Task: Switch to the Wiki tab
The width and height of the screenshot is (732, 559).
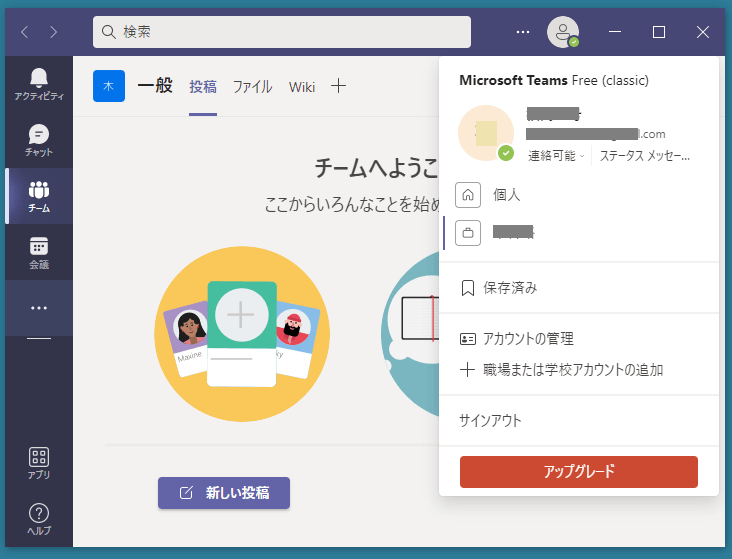Action: click(302, 87)
